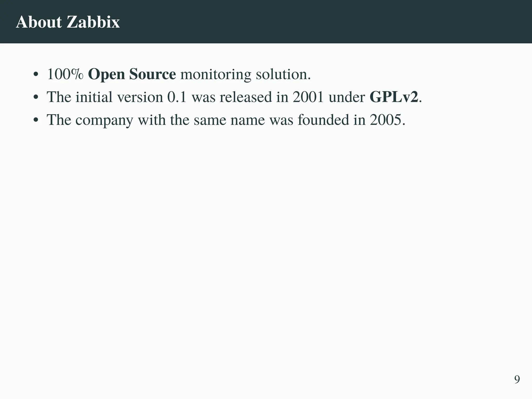Click the word "About" in the title
The width and height of the screenshot is (532, 399).
tap(39, 22)
